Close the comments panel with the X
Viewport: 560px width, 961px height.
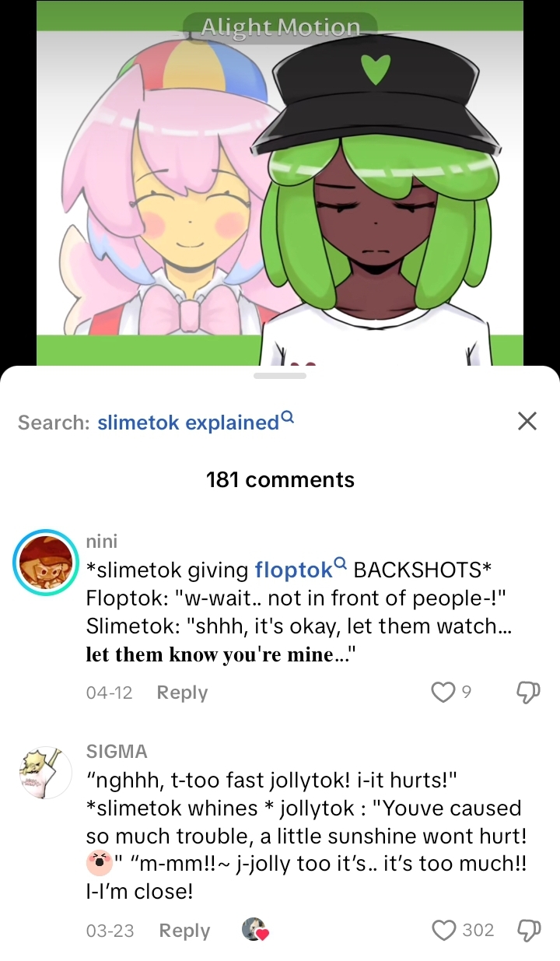click(527, 421)
